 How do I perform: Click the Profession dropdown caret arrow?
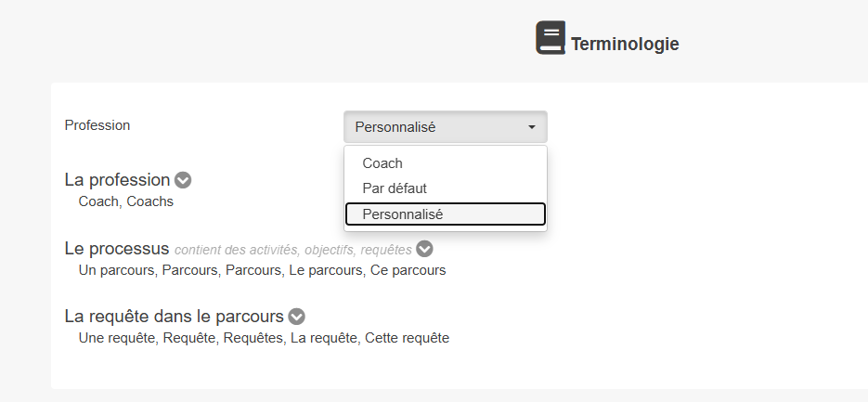(532, 127)
